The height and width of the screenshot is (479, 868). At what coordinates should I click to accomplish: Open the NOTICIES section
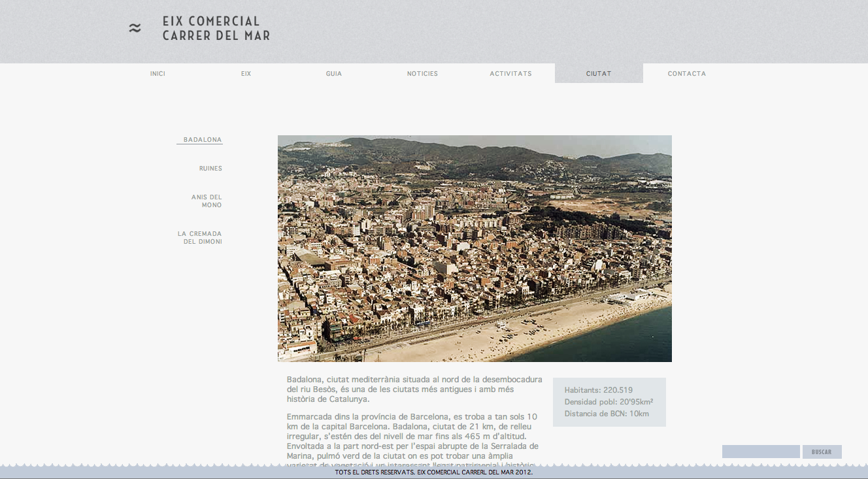[422, 73]
